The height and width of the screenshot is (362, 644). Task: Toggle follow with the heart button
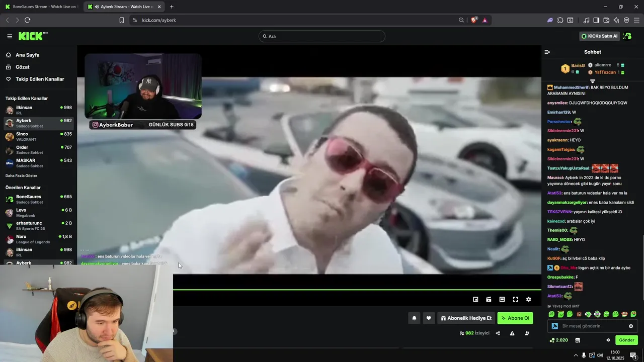pyautogui.click(x=429, y=318)
